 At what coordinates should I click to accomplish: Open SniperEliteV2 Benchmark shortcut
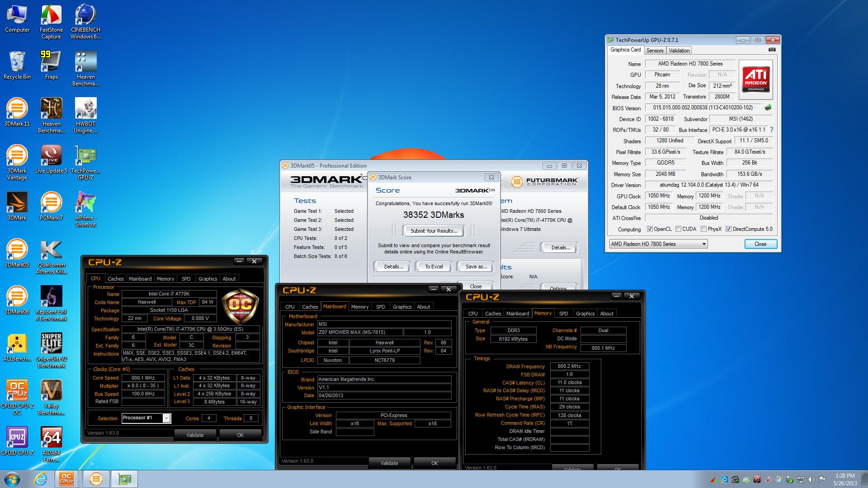(x=51, y=351)
